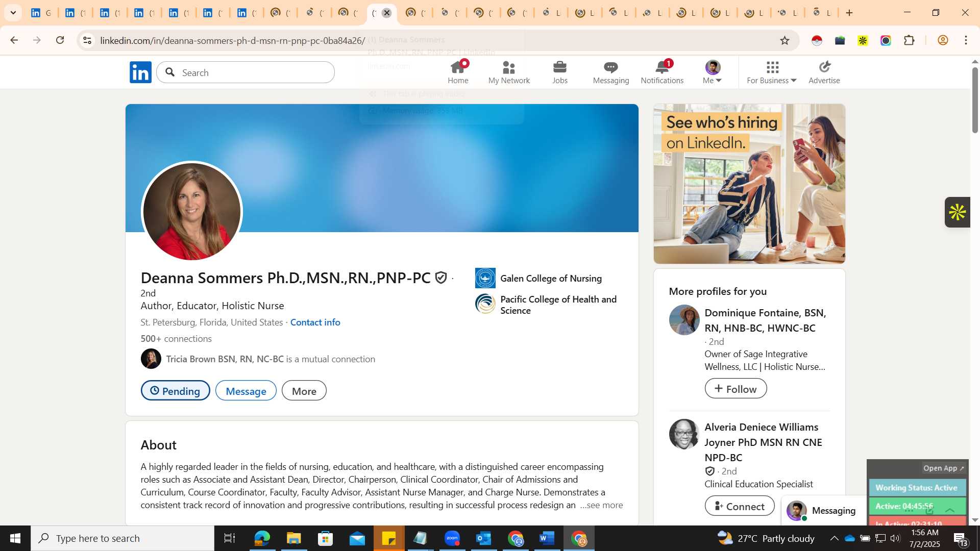Open the Windows Start menu
This screenshot has height=551, width=980.
click(x=15, y=538)
